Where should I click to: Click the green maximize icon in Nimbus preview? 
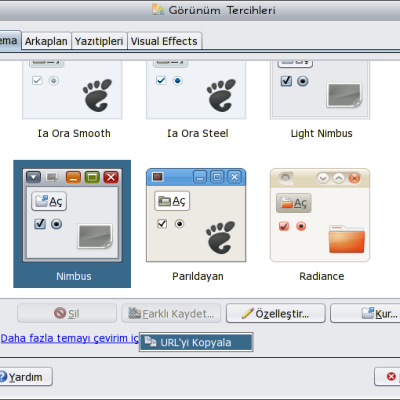(x=92, y=177)
